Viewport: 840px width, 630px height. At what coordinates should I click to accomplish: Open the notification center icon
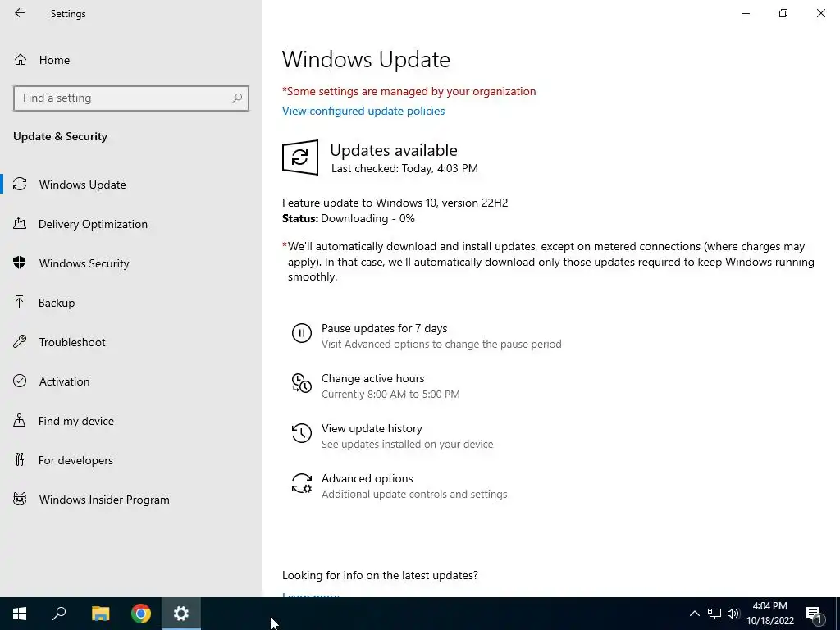[x=814, y=614]
